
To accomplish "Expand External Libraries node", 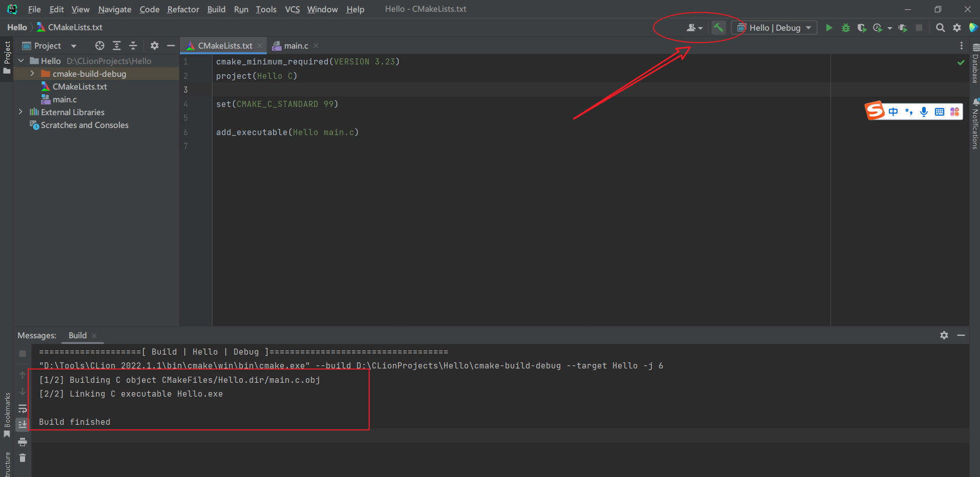I will (x=20, y=112).
